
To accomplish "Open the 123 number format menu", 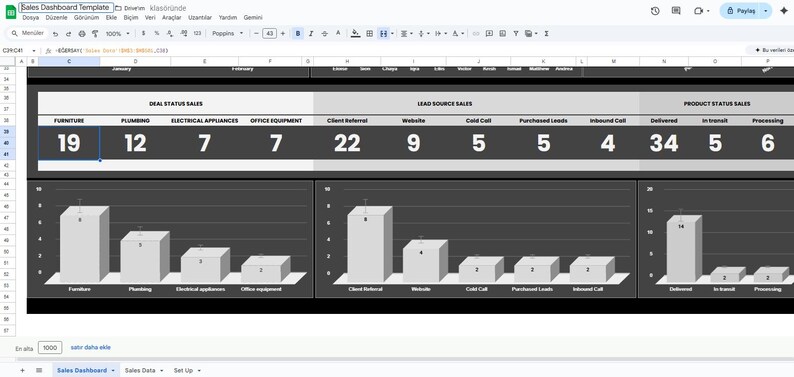I will pos(197,33).
